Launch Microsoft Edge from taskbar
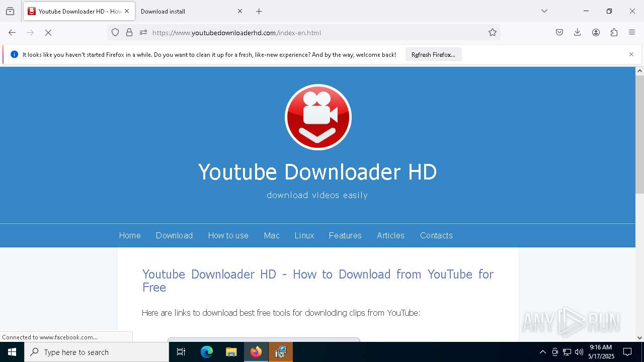Image resolution: width=644 pixels, height=362 pixels. (206, 352)
